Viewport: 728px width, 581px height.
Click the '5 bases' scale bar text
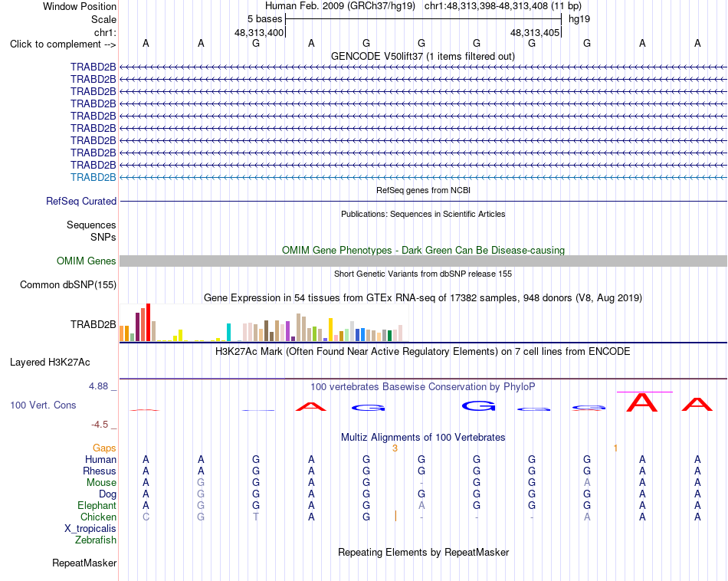click(x=264, y=19)
